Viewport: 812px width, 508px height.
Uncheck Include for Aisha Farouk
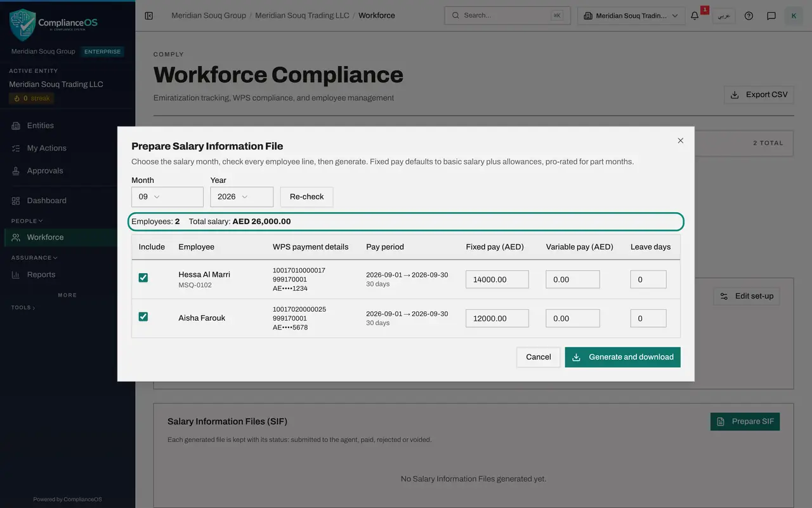(143, 316)
